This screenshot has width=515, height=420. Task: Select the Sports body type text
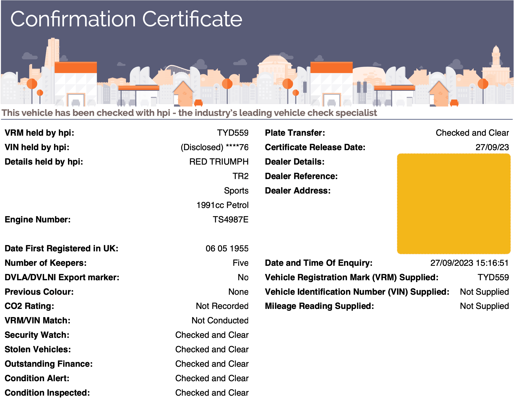pyautogui.click(x=236, y=190)
